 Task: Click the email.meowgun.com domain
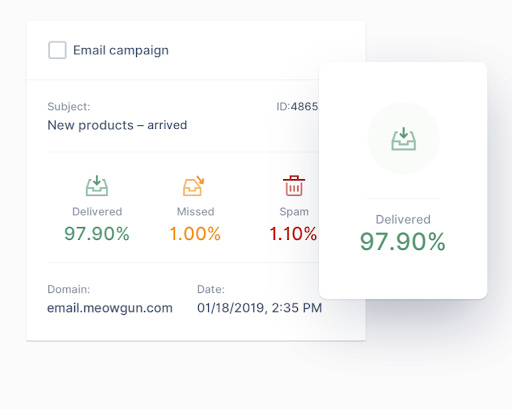[x=110, y=308]
